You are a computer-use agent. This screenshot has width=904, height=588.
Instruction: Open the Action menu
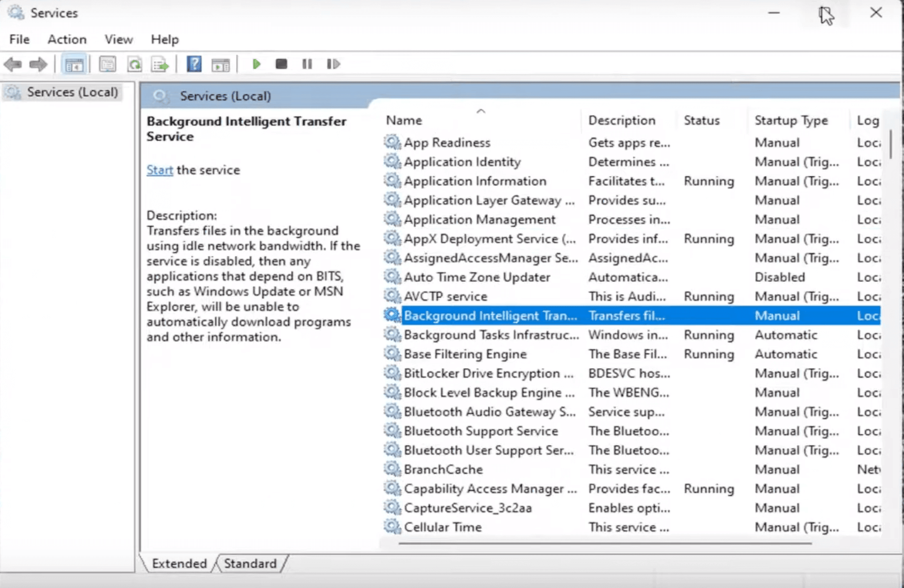(66, 39)
